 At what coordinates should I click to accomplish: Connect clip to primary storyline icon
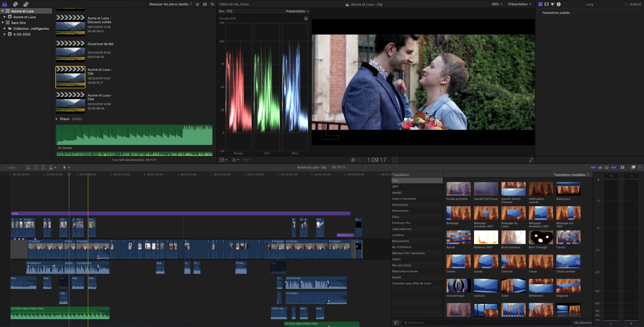pos(29,167)
